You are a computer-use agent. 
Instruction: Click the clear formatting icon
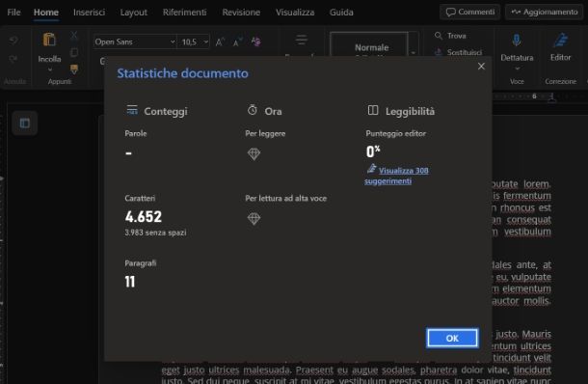(x=255, y=41)
